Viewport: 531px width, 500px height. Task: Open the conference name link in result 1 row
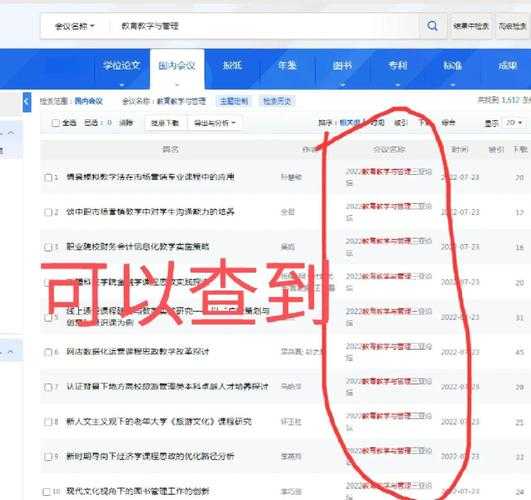coord(389,177)
